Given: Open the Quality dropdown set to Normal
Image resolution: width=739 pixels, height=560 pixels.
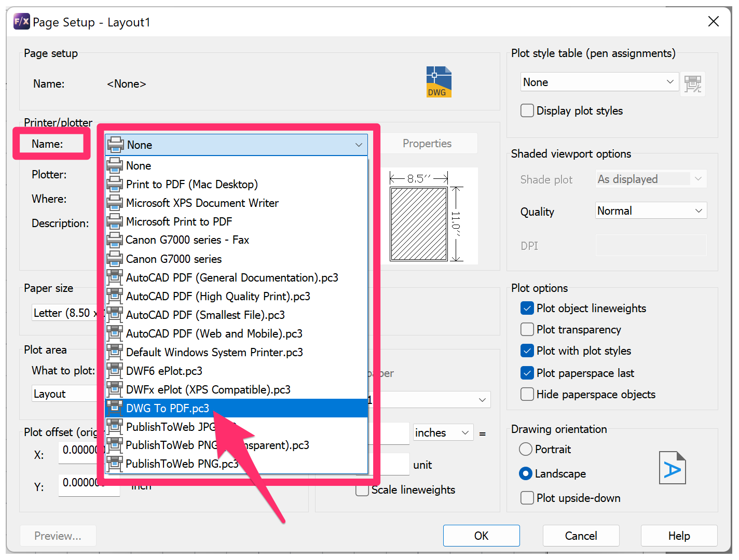Looking at the screenshot, I should (x=651, y=211).
